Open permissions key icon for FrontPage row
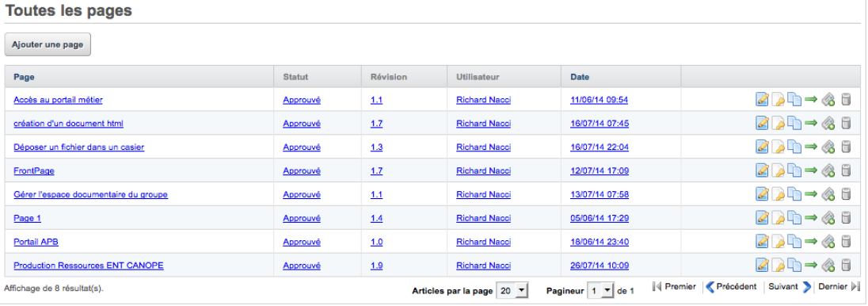The width and height of the screenshot is (868, 306). pos(779,171)
